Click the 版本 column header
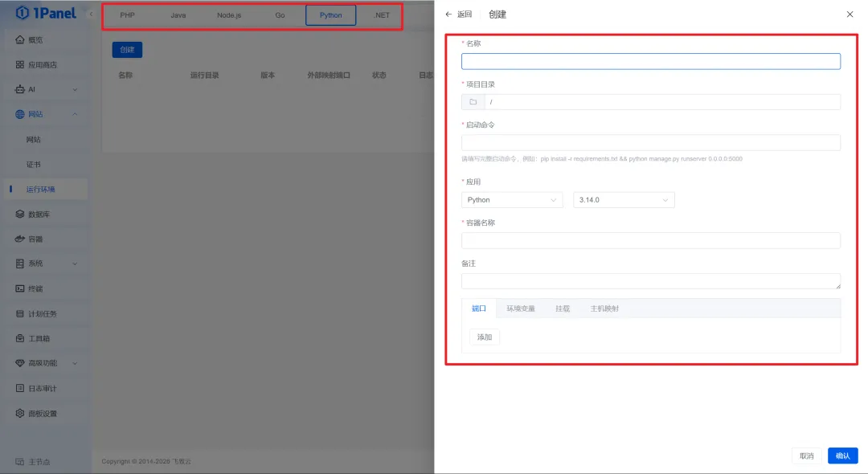Viewport: 868px width, 474px height. 268,76
